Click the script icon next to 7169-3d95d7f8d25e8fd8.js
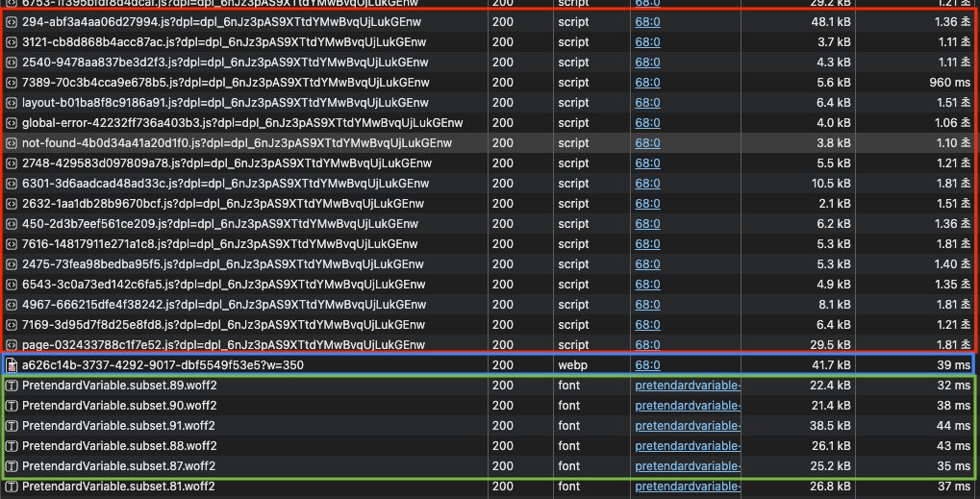 tap(11, 325)
